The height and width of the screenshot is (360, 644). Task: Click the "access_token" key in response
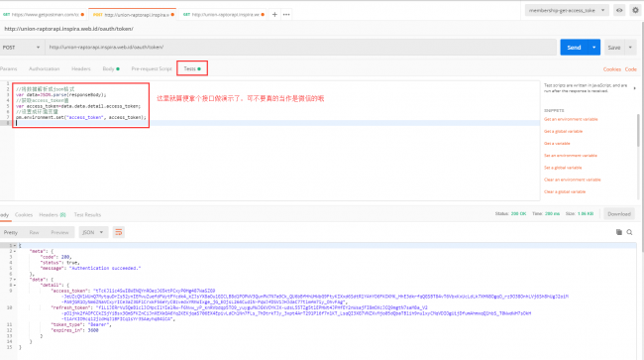pos(69,291)
